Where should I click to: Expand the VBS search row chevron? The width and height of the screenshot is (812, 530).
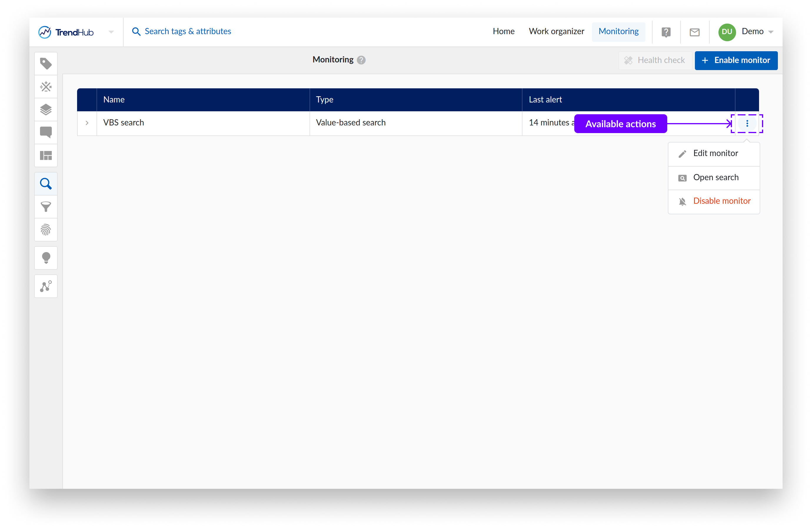(x=87, y=123)
